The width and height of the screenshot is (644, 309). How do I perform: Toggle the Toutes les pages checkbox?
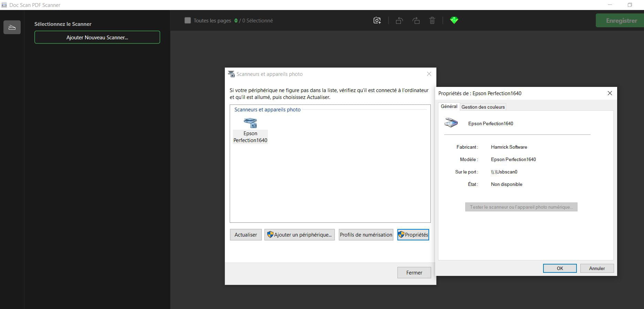[x=188, y=20]
